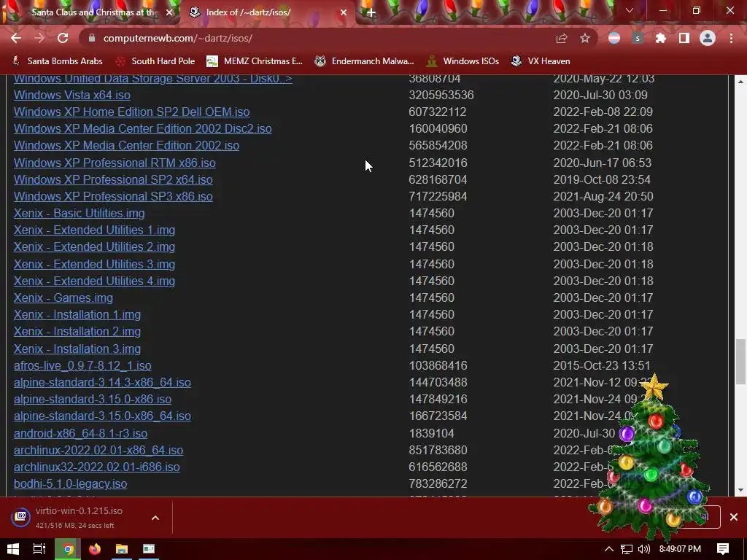Image resolution: width=747 pixels, height=560 pixels.
Task: Open the Santa Bombs Arabs bookmark
Action: (x=57, y=61)
